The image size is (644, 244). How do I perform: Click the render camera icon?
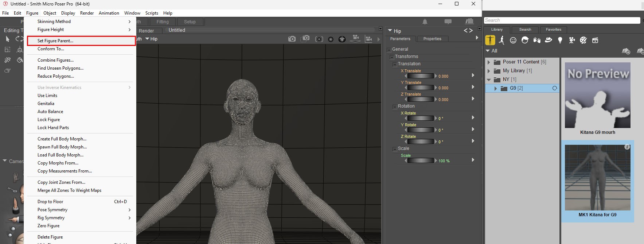[292, 39]
